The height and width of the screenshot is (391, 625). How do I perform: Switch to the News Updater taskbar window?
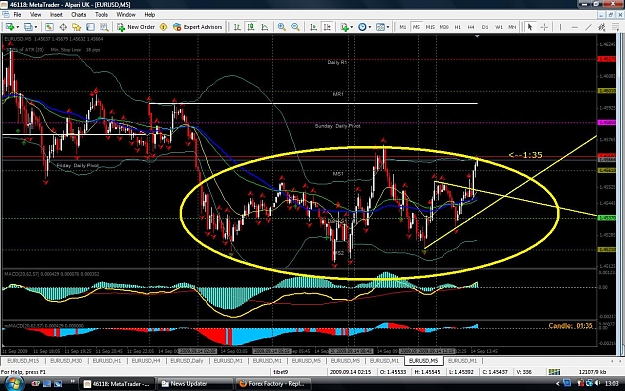(195, 384)
